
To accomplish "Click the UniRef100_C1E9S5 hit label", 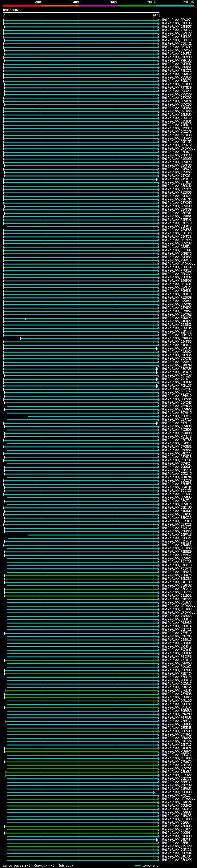I will click(x=177, y=355).
